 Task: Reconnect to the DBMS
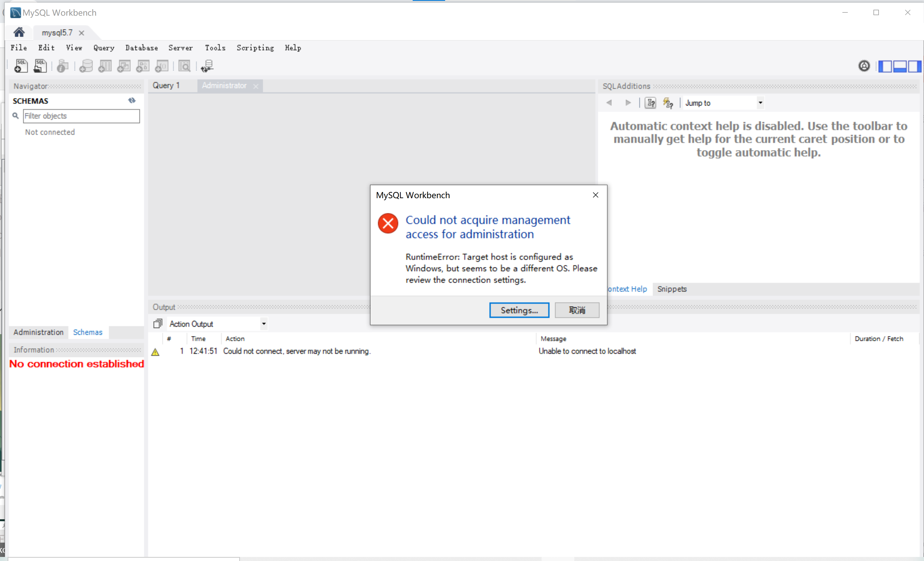tap(207, 66)
